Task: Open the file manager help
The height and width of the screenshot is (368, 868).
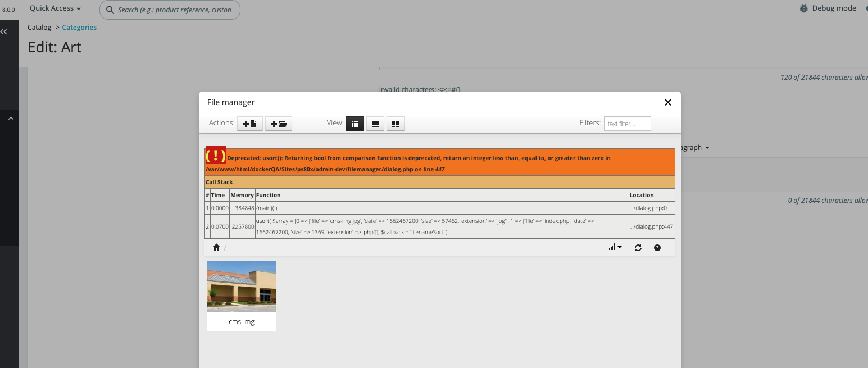Action: 657,247
